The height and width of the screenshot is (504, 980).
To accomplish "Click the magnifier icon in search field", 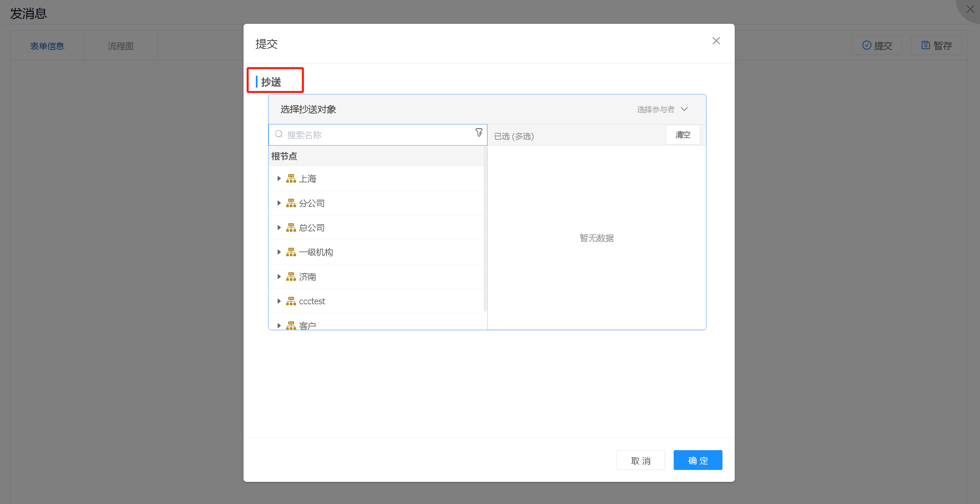I will 279,134.
